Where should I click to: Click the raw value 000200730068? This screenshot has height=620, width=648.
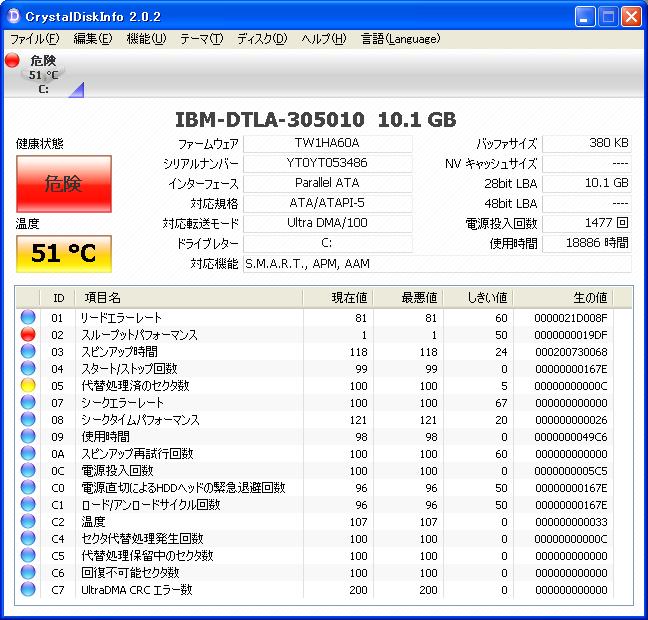click(571, 352)
